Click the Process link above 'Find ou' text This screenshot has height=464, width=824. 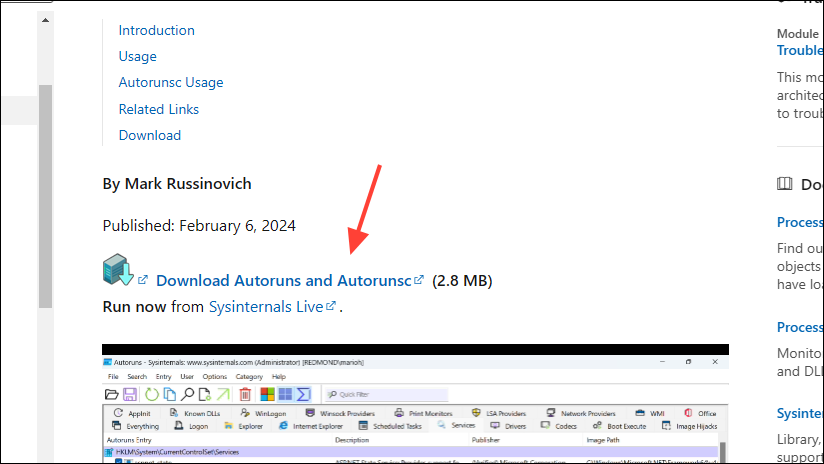point(800,222)
